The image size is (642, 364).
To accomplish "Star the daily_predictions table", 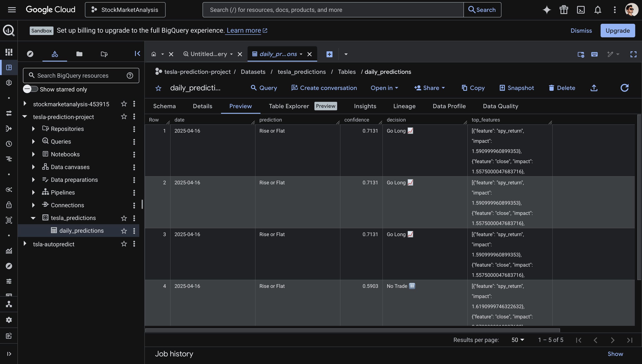I will pos(124,231).
